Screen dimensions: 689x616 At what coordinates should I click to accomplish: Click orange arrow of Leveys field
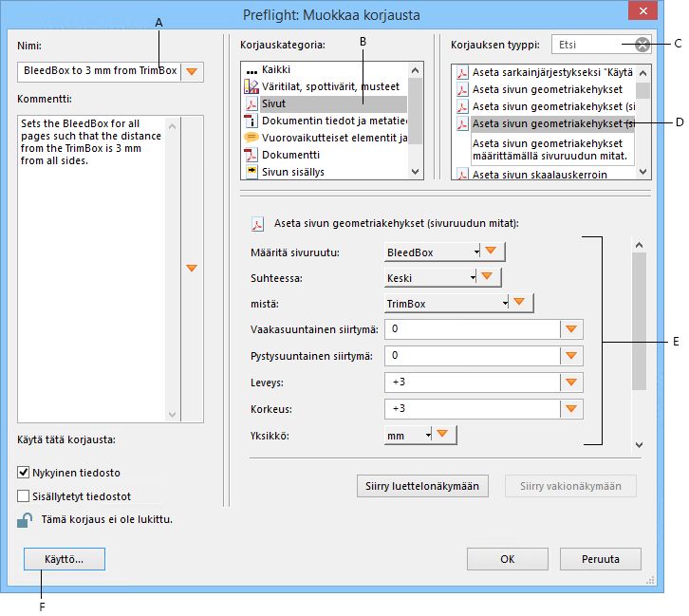[571, 383]
